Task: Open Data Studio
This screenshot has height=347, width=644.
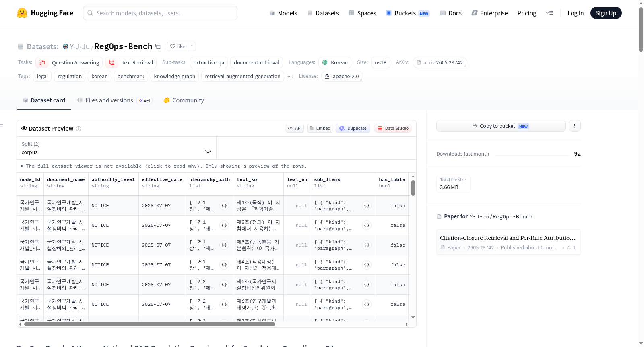Action: [x=393, y=128]
